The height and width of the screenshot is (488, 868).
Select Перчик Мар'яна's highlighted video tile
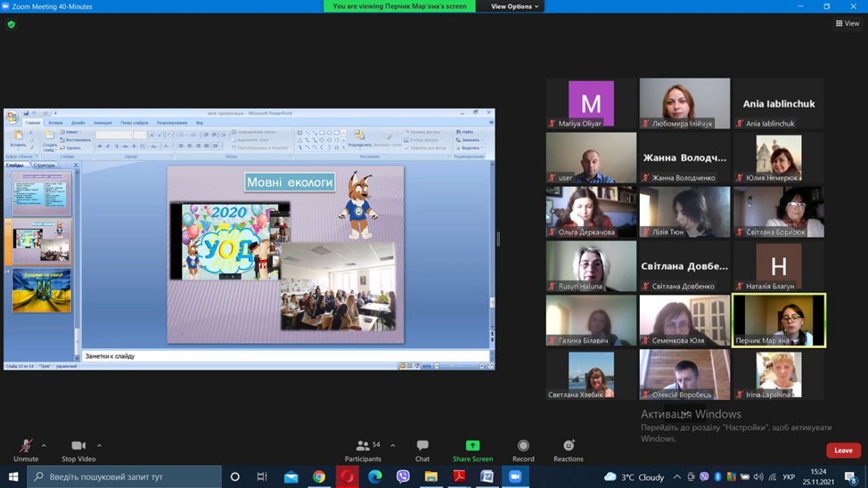coord(778,320)
